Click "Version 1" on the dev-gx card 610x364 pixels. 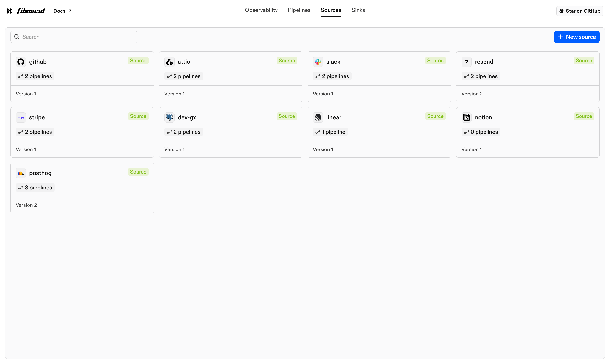pyautogui.click(x=174, y=149)
